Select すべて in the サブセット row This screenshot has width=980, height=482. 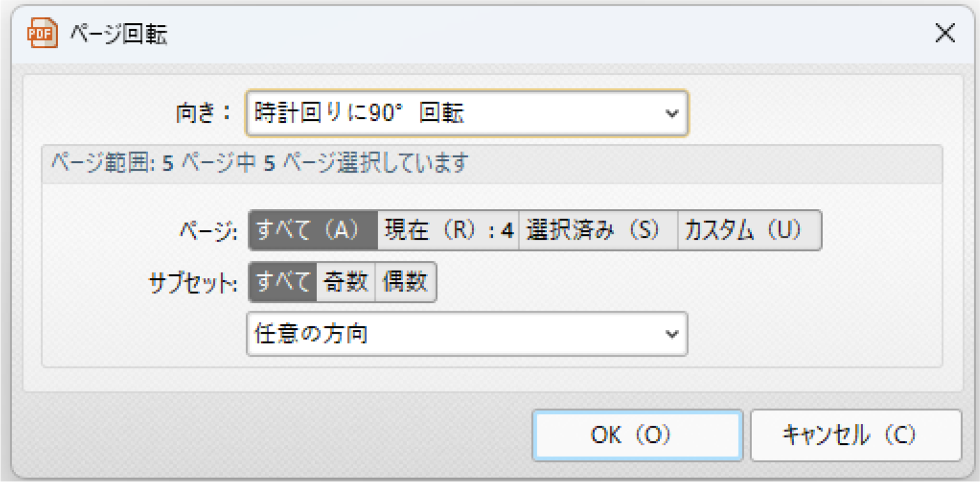point(283,282)
